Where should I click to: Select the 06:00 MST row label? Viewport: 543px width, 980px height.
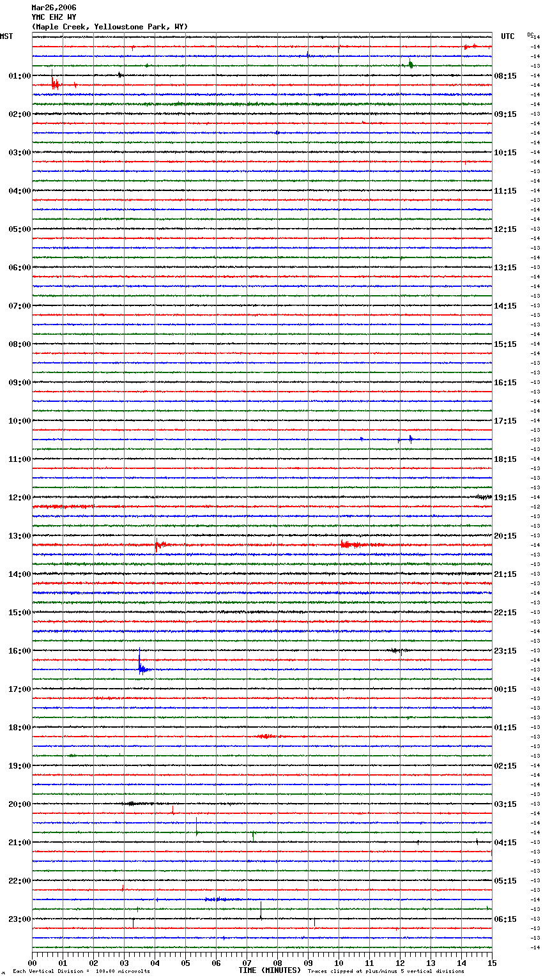click(19, 268)
